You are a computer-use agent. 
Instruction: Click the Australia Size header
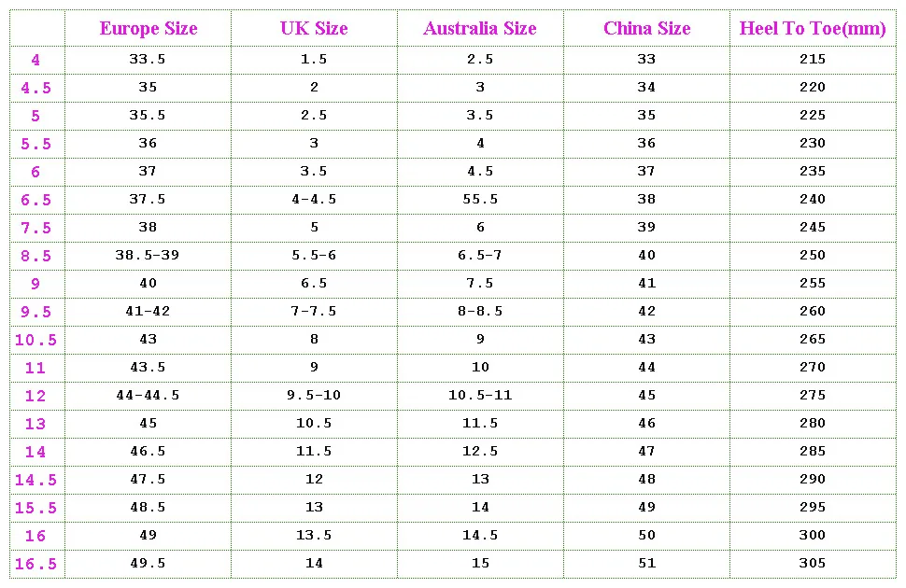coord(479,28)
